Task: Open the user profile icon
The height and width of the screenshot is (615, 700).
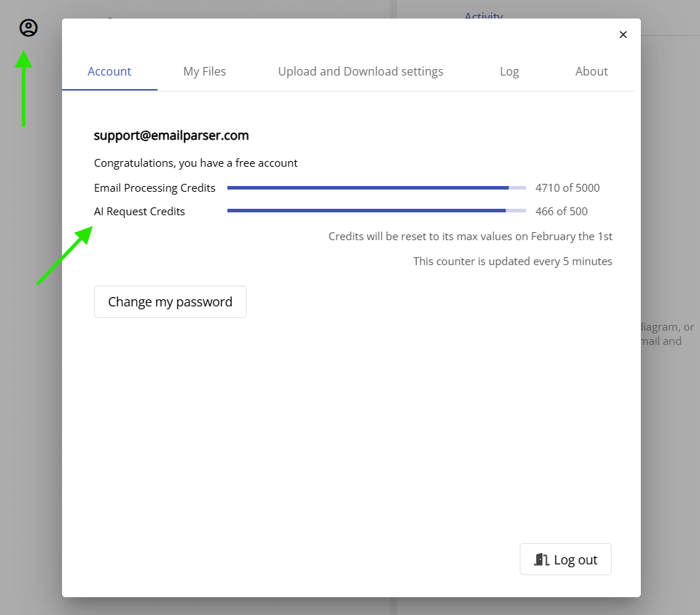Action: 28,28
